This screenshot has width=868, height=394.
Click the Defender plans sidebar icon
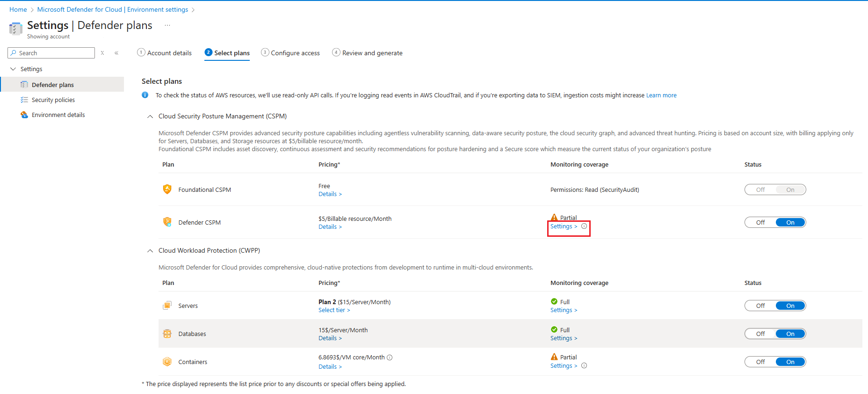point(24,85)
